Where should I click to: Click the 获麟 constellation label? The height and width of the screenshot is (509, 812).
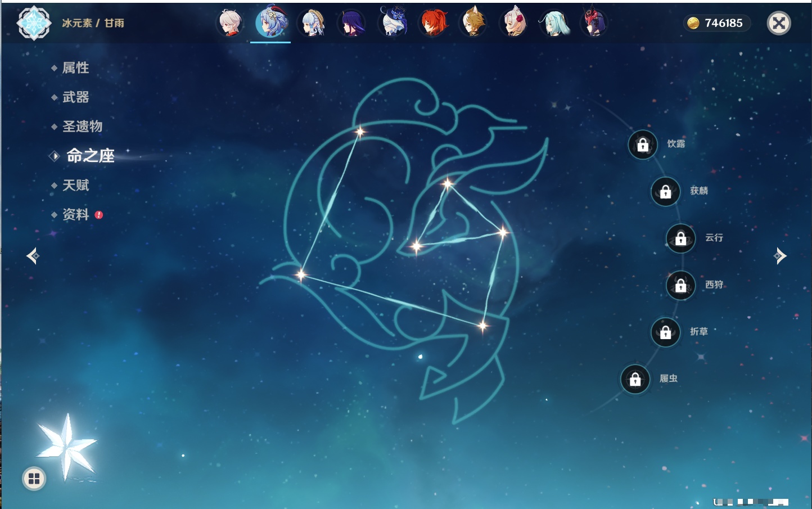(699, 191)
